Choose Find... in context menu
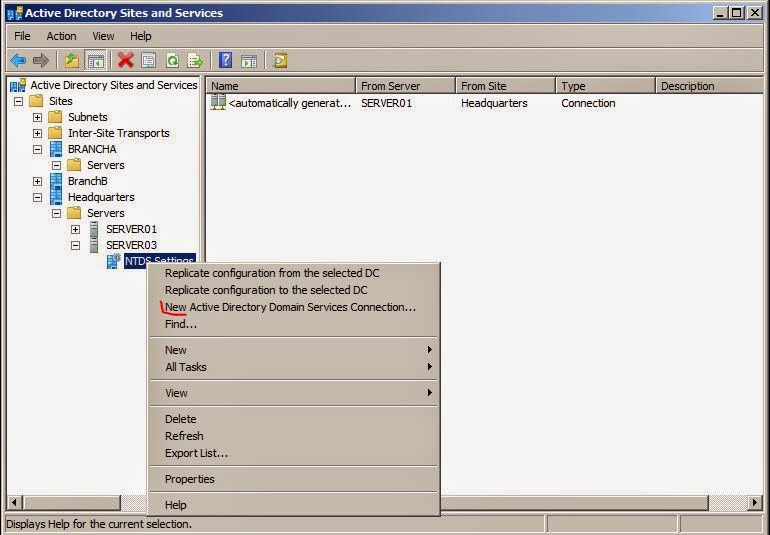 tap(294, 324)
